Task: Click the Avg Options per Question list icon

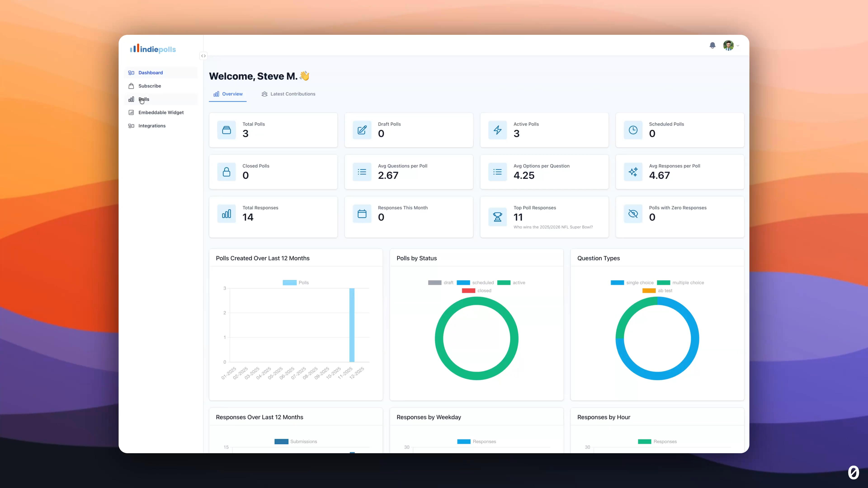Action: click(498, 172)
